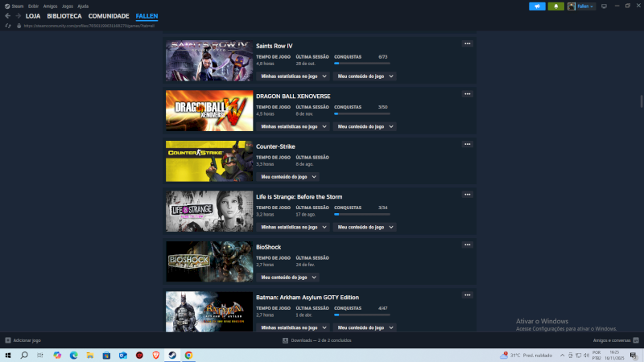Expand Counter-Strike Meu conteúdo do jogo
This screenshot has width=644, height=362.
[287, 177]
